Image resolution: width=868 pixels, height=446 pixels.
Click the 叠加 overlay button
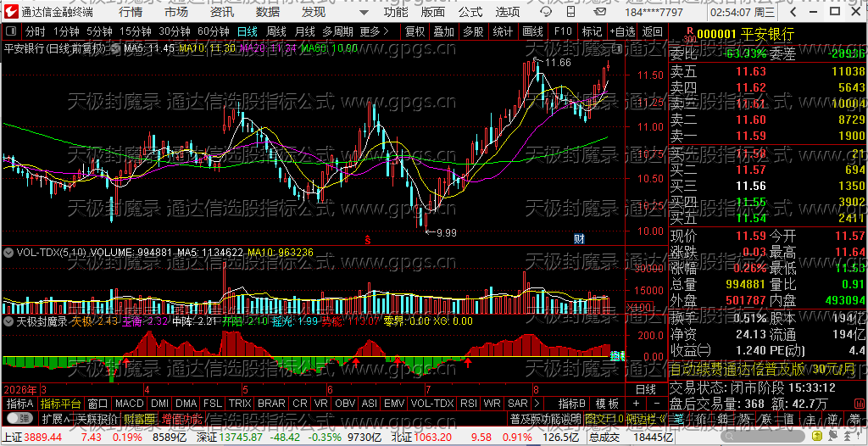click(444, 31)
